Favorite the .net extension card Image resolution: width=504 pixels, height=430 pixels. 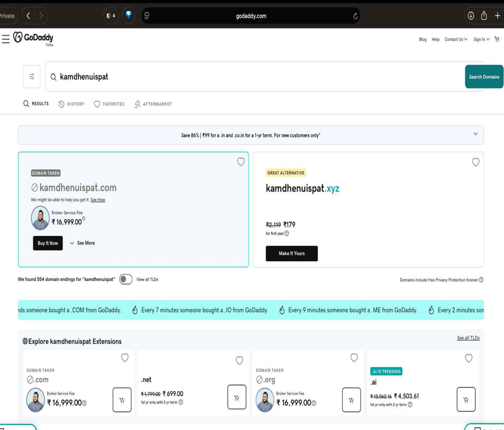(x=239, y=360)
